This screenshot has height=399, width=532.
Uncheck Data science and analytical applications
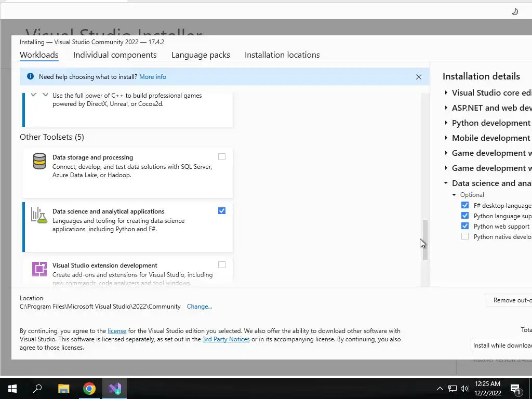point(221,211)
